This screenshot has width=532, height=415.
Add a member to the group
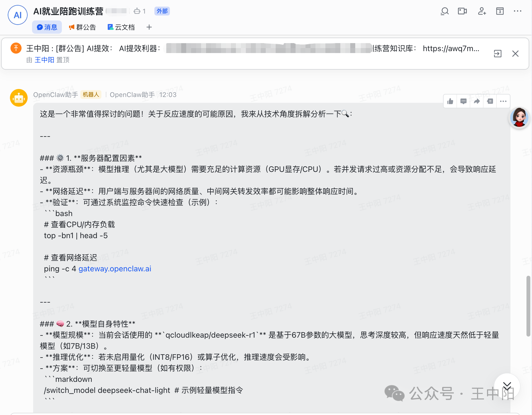coord(482,11)
